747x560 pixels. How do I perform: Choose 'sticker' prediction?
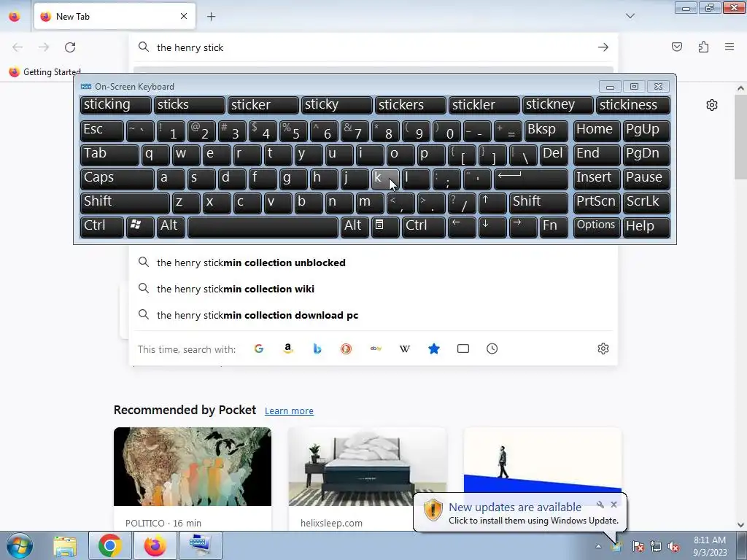pos(263,105)
